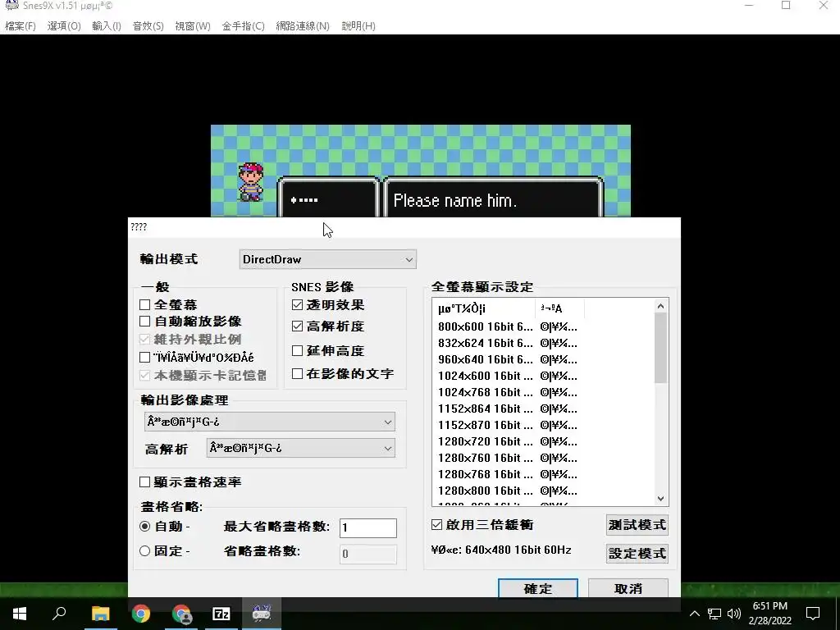
Task: Select 1152x864 16bit list row
Action: point(508,409)
